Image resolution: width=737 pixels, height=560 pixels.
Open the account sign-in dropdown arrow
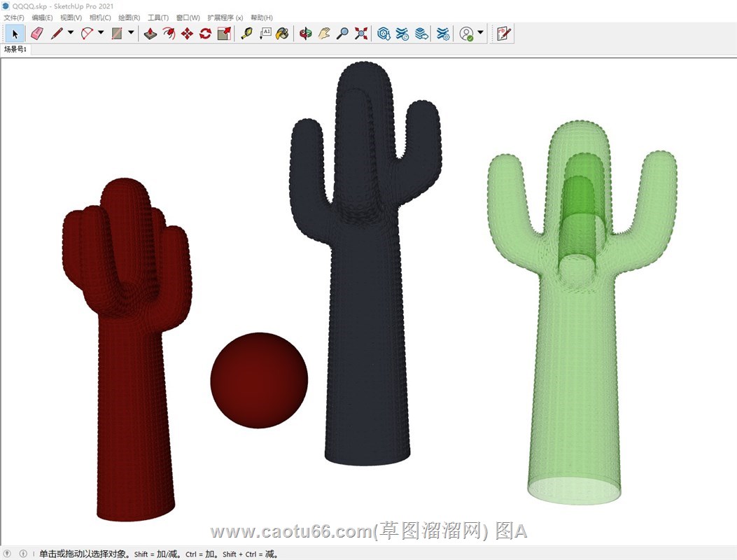point(481,33)
